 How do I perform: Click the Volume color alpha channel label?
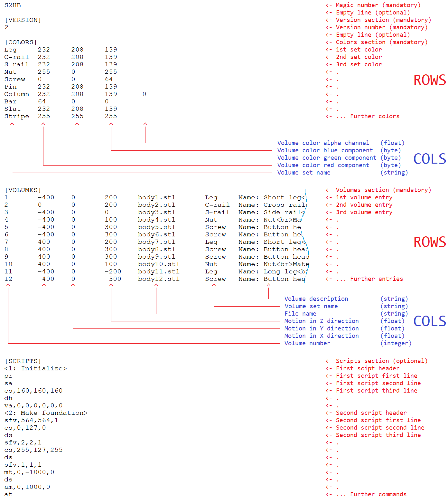click(x=323, y=143)
